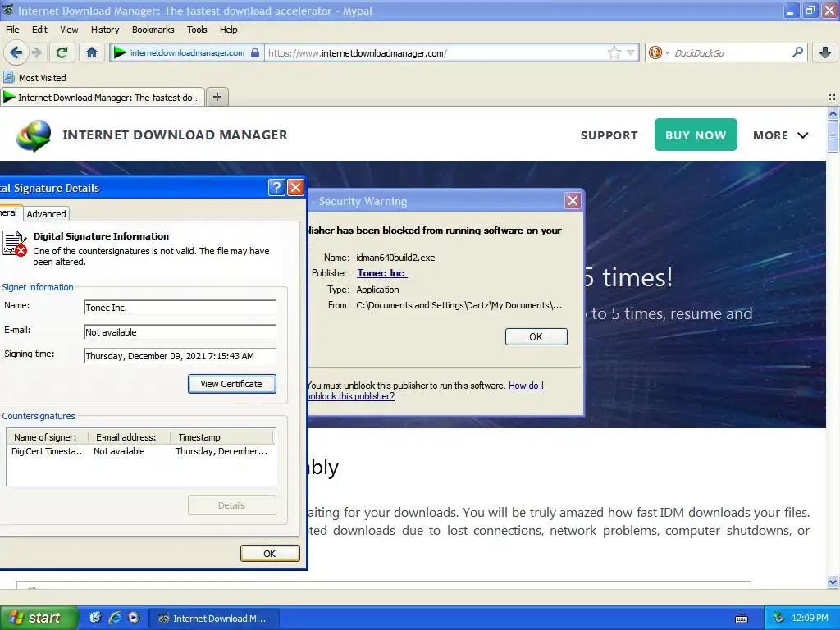The width and height of the screenshot is (840, 630).
Task: Launch Internet Explorer from quick launch
Action: (115, 618)
